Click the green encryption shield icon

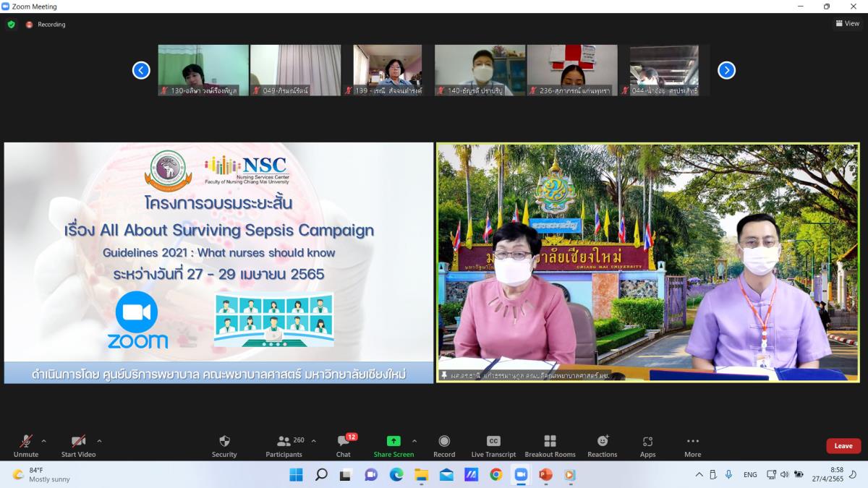(x=11, y=25)
